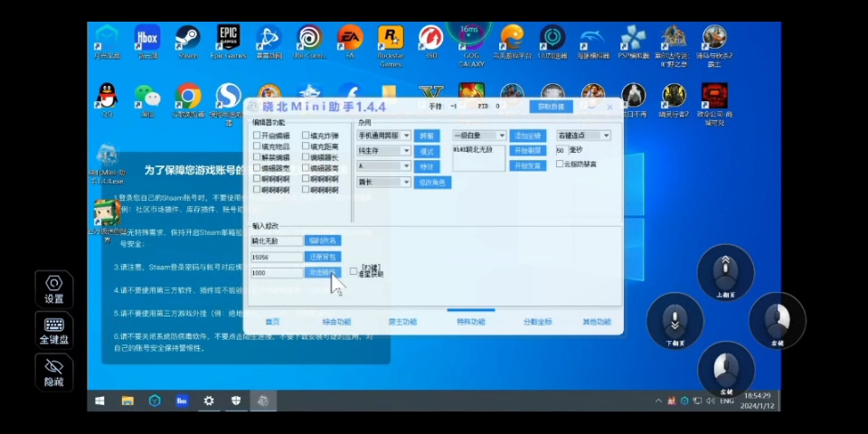Screen dimensions: 868x434
Task: Tap the 全键盘 keyboard overlay button
Action: 53,331
